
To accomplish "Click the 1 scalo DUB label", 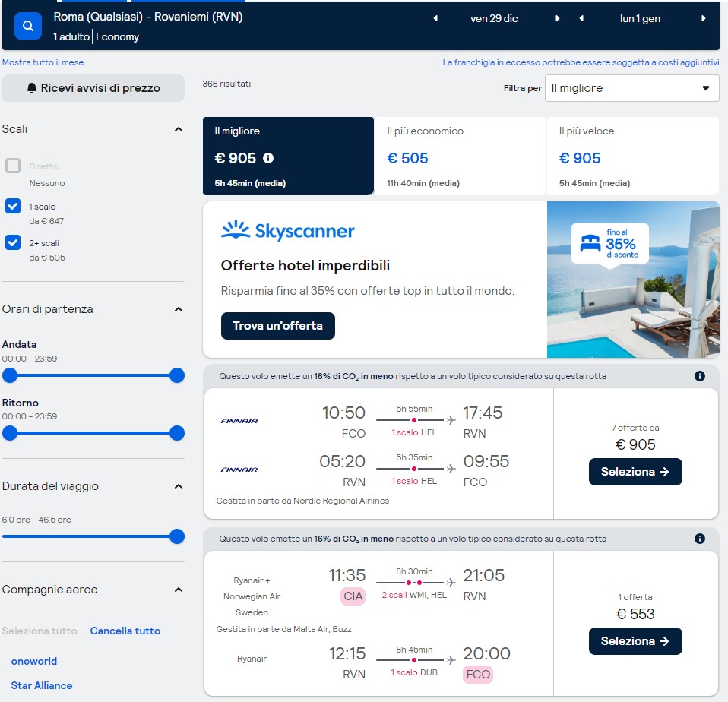I will 414,673.
